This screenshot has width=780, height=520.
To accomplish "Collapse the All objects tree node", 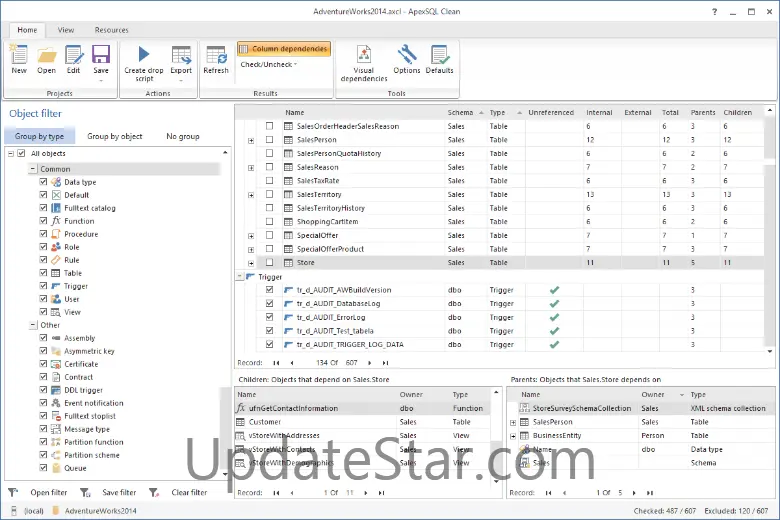I will pos(11,154).
